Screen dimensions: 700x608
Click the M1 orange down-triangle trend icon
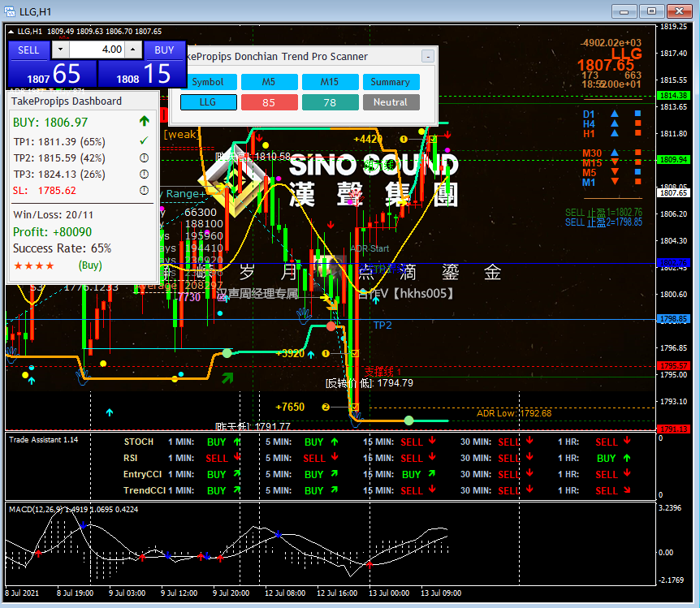tap(615, 181)
